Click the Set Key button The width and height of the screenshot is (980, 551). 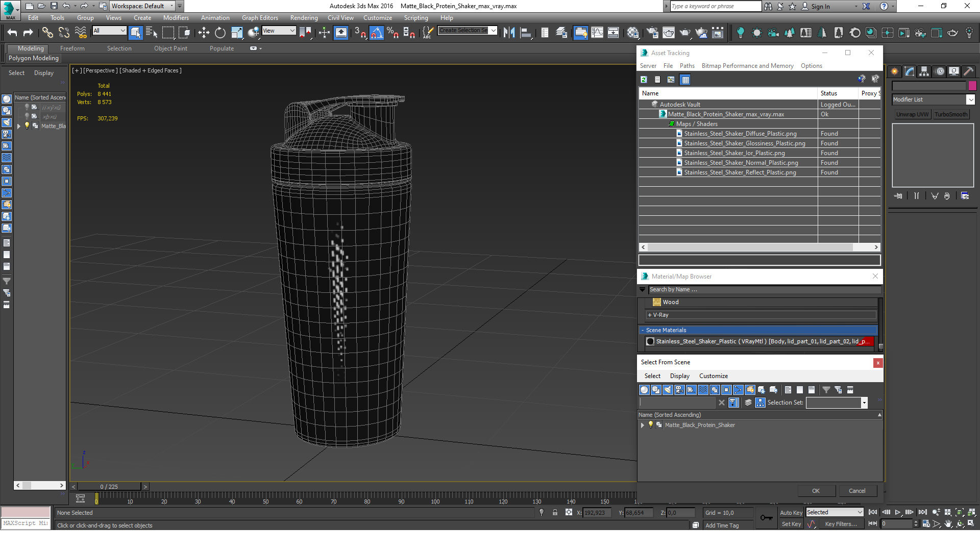coord(791,524)
